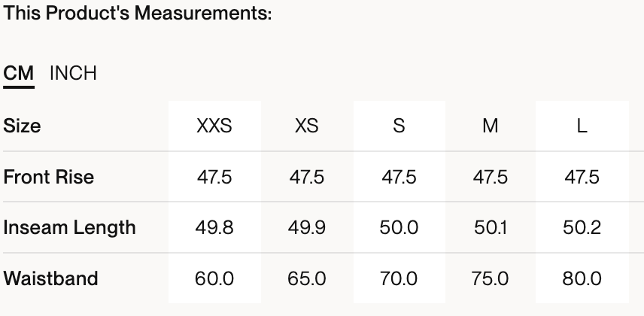Click the Front Rise row label

coord(49,178)
